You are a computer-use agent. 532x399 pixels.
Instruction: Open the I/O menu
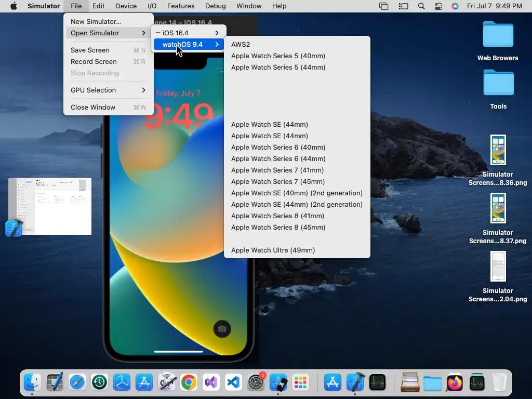point(152,6)
